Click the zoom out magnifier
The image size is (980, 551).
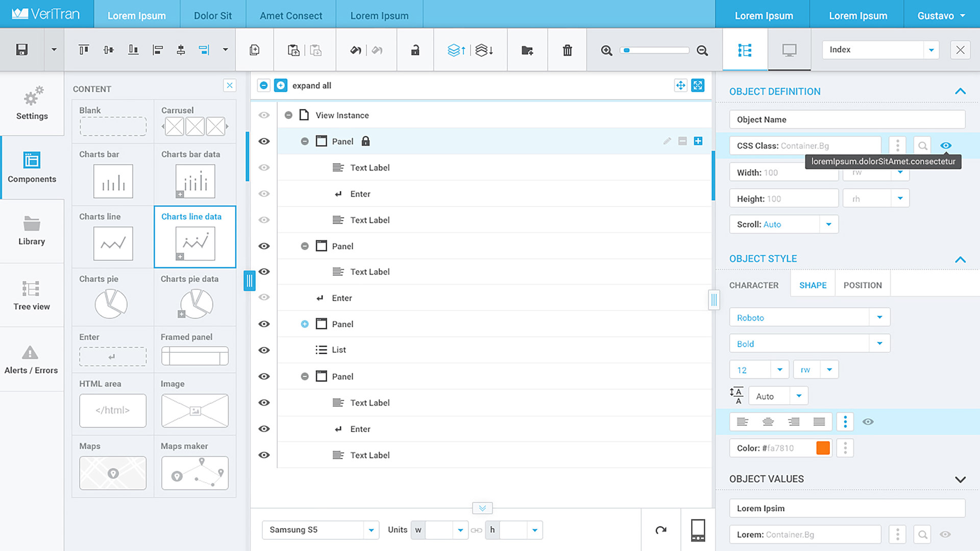click(702, 50)
